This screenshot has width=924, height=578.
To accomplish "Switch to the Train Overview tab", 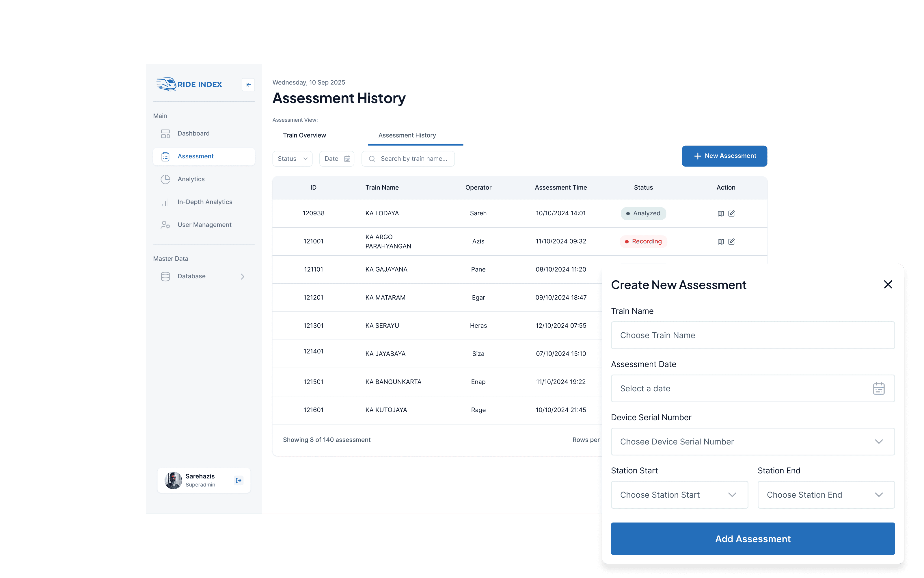I will (304, 135).
